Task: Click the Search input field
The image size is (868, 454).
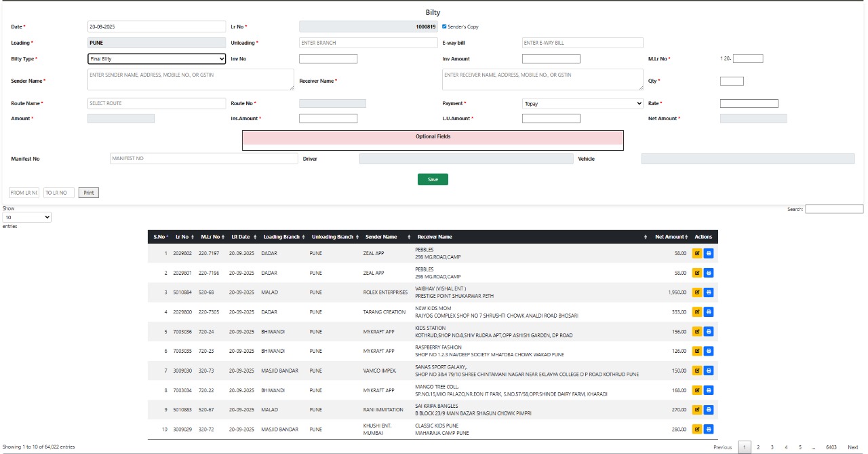Action: pos(833,209)
